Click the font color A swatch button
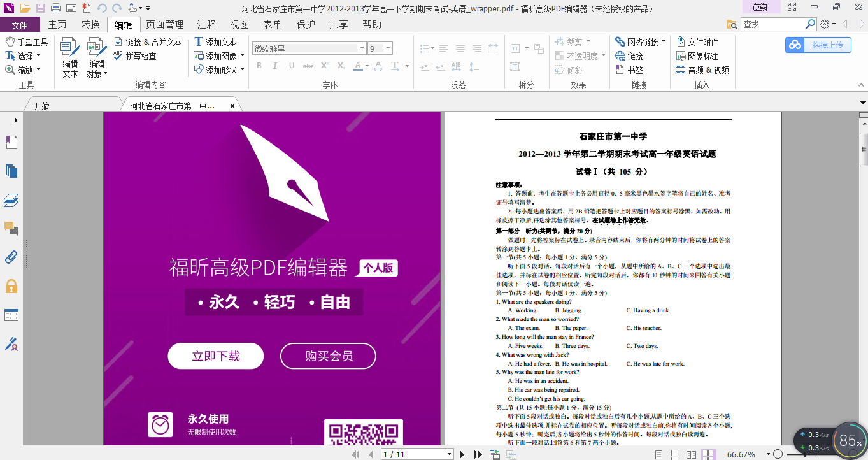Screen dimensions: 868x460 pyautogui.click(x=357, y=66)
